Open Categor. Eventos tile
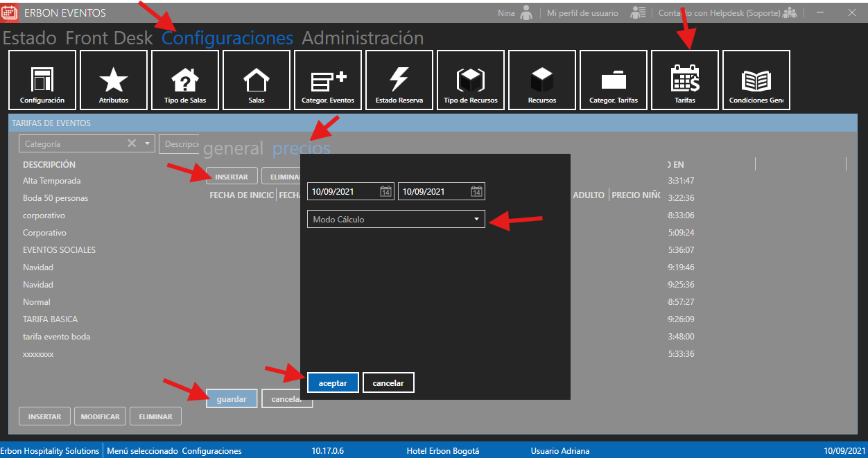Image resolution: width=868 pixels, height=458 pixels. click(x=328, y=80)
